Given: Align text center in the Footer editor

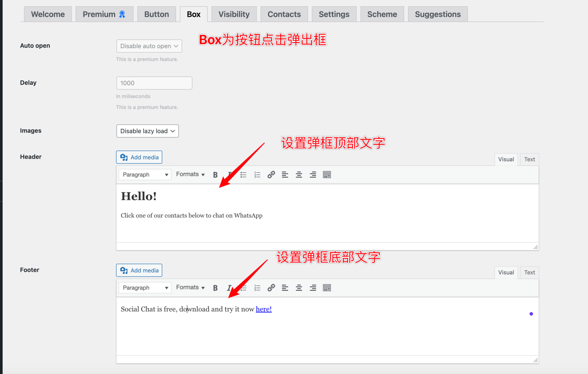Looking at the screenshot, I should pyautogui.click(x=299, y=288).
